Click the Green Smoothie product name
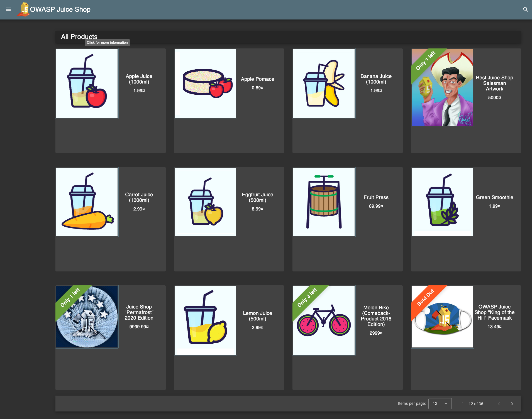Screen dimensions: 532x419 (494, 197)
